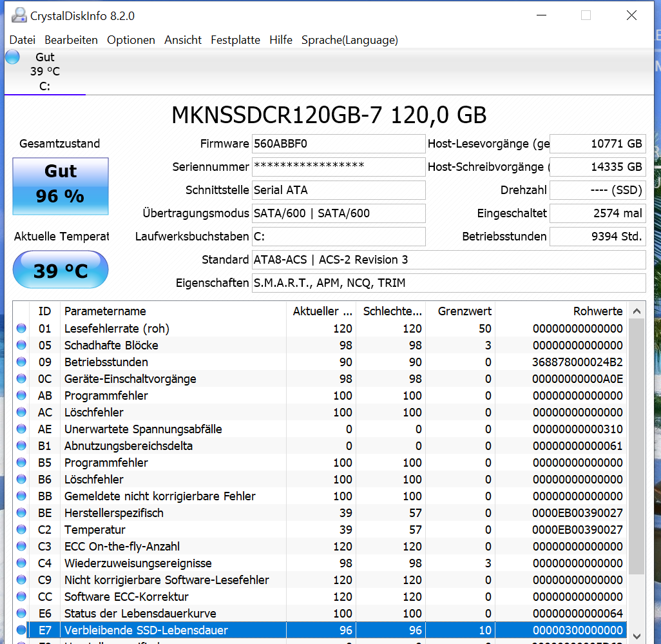
Task: Click the Parametername column header
Action: (x=173, y=311)
